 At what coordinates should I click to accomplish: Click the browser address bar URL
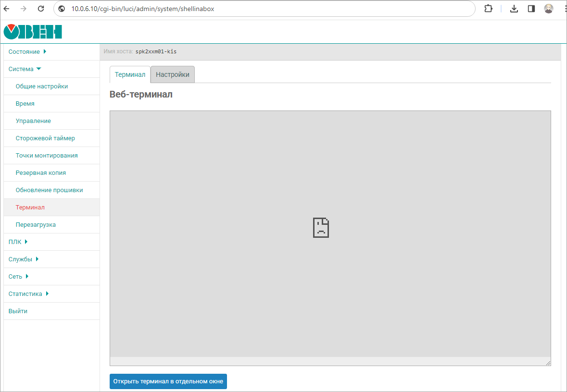point(143,9)
